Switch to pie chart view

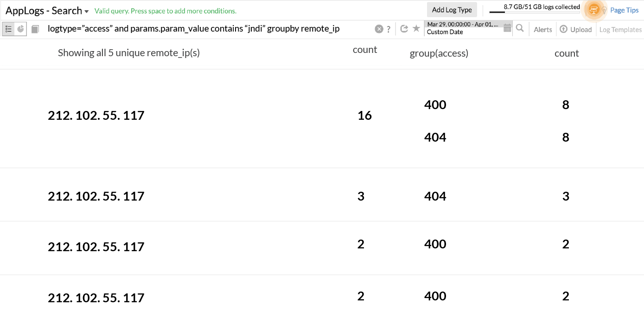click(x=19, y=29)
